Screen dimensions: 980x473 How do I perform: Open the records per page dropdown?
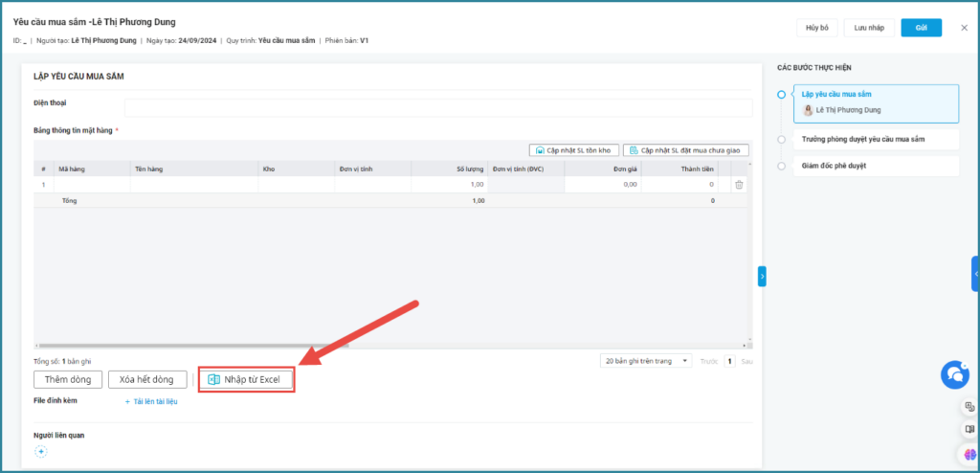pyautogui.click(x=646, y=361)
